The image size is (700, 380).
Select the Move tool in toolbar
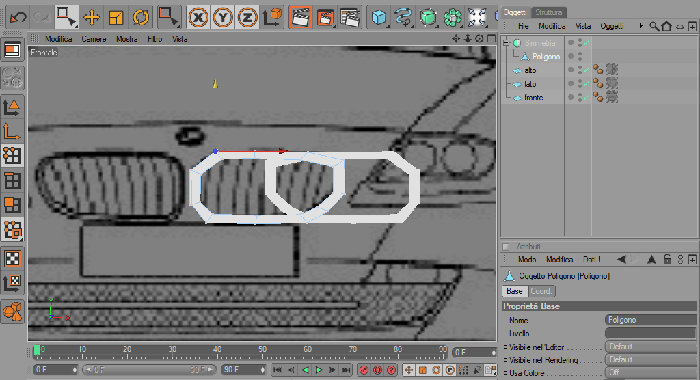click(x=92, y=17)
